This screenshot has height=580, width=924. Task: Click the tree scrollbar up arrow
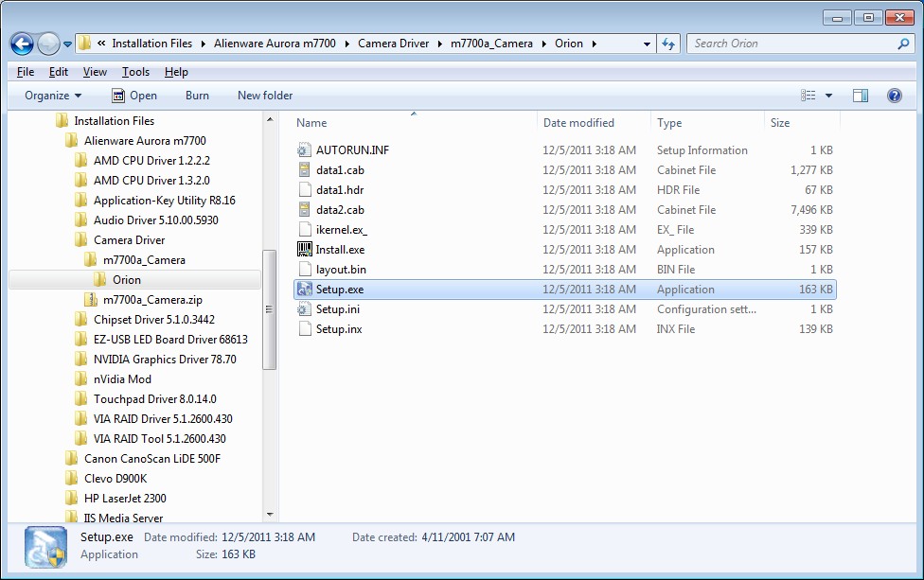(270, 119)
